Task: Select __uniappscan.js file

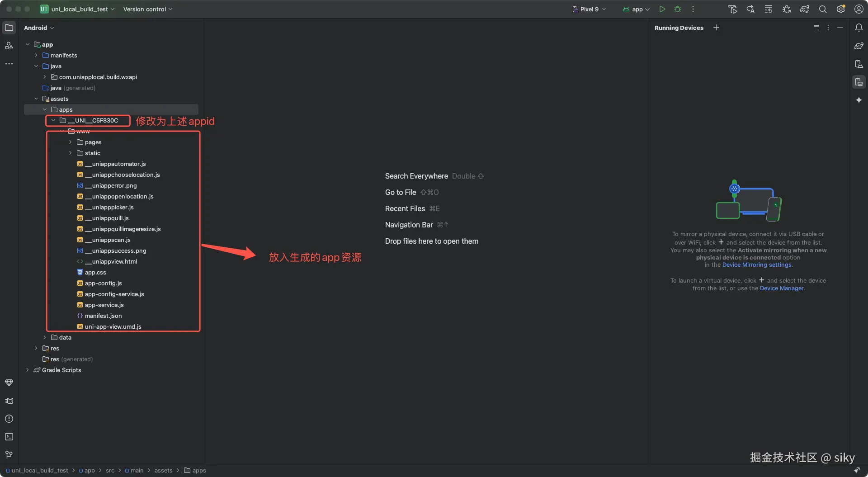Action: (104, 240)
